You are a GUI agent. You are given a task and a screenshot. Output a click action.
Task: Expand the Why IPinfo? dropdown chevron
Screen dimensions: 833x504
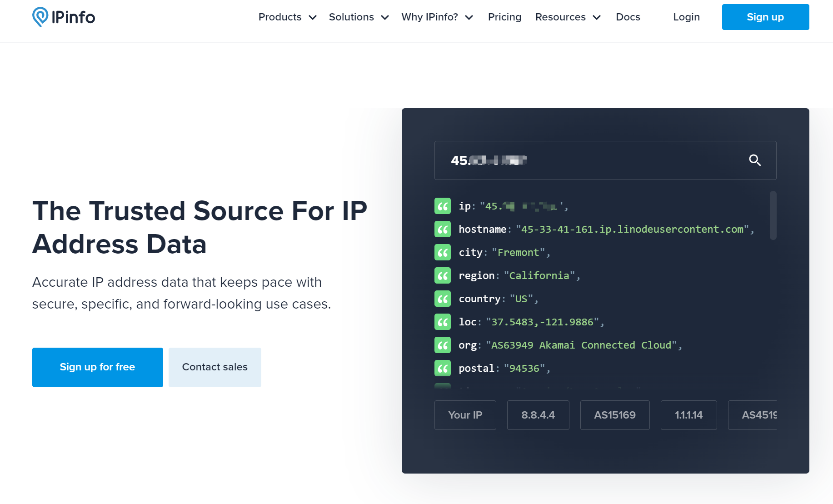(x=469, y=17)
